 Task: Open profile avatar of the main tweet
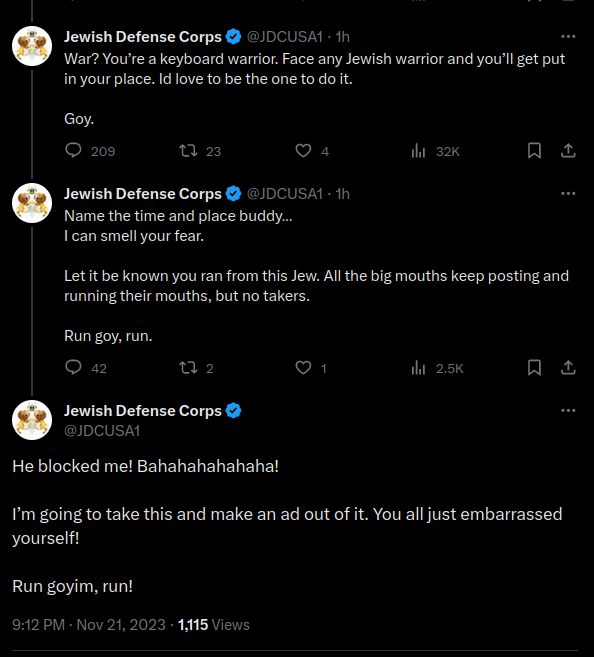(32, 420)
